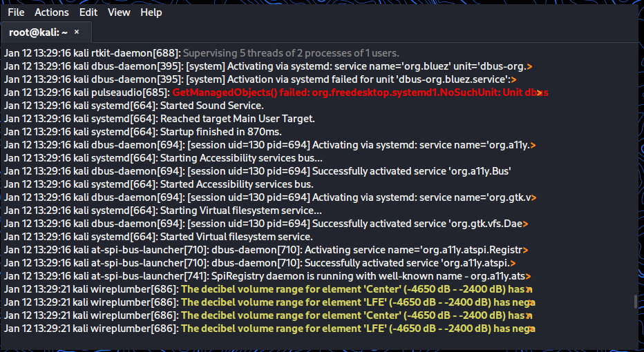Click the truncation arrow after 'org.gtk.vfs.Dae
644x352 pixels.
525,224
